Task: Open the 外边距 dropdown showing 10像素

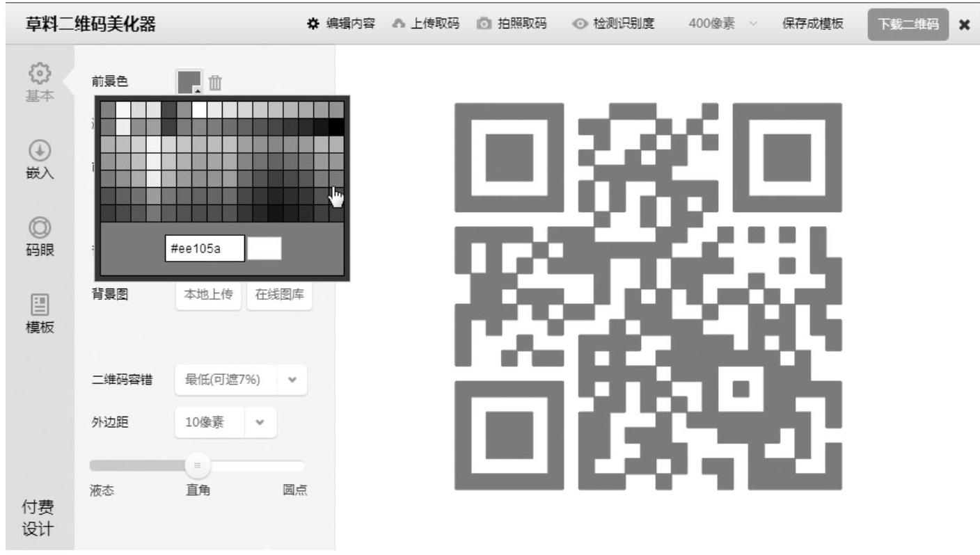Action: coord(226,423)
